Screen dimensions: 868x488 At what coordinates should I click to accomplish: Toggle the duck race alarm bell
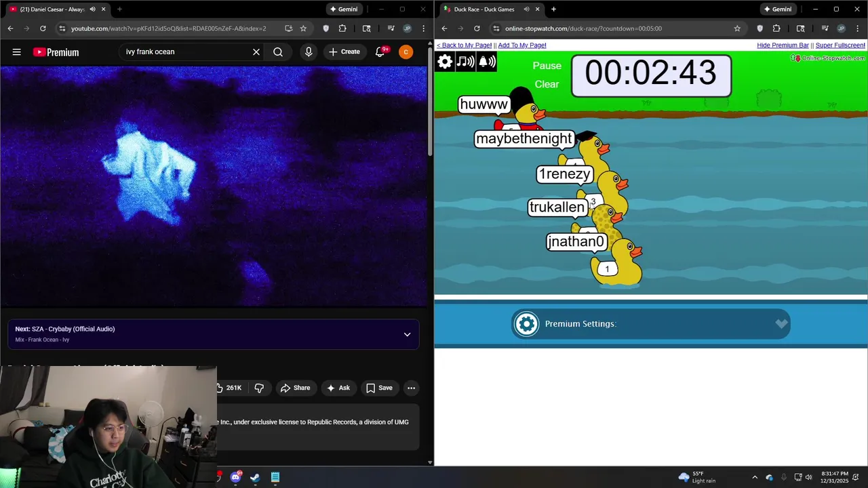pyautogui.click(x=487, y=62)
